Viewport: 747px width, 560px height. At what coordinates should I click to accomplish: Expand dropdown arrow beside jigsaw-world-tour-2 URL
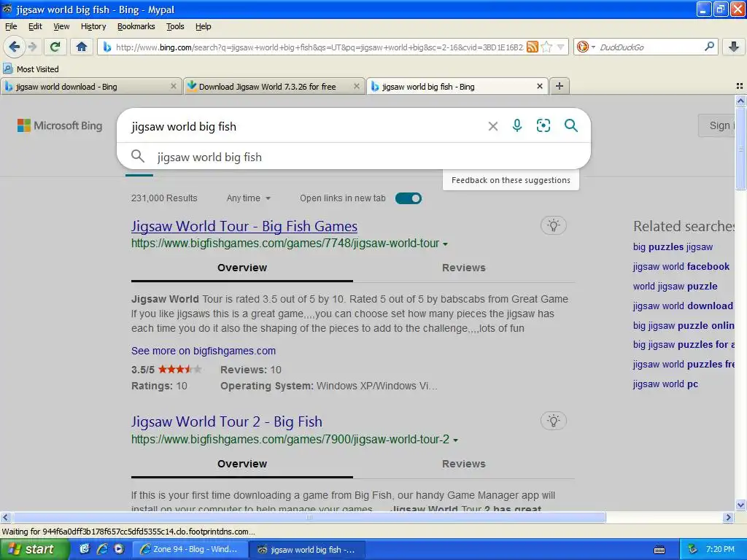coord(455,440)
